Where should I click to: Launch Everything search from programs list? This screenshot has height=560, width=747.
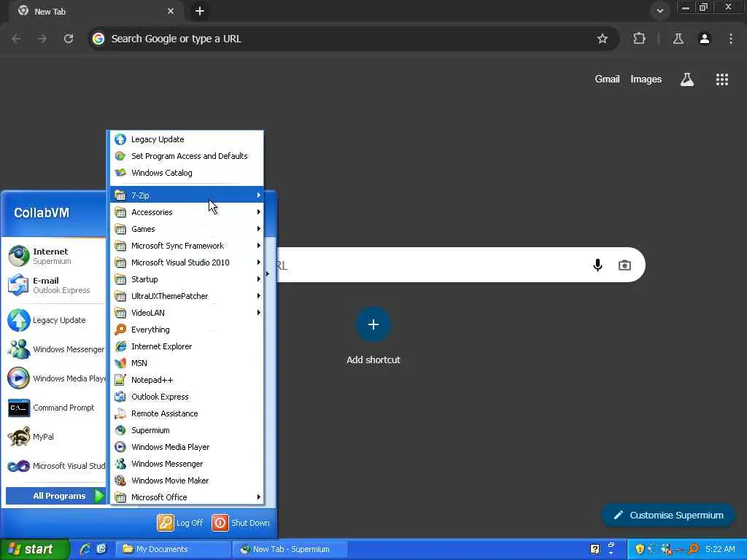pyautogui.click(x=187, y=330)
